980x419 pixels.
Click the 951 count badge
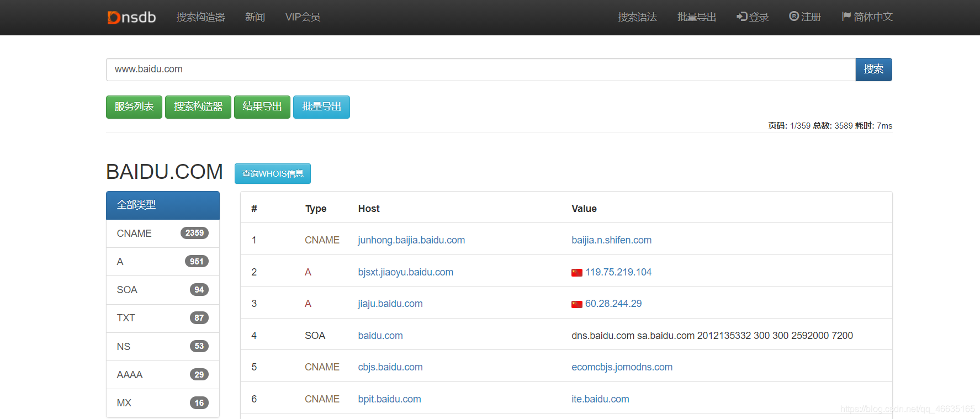197,262
